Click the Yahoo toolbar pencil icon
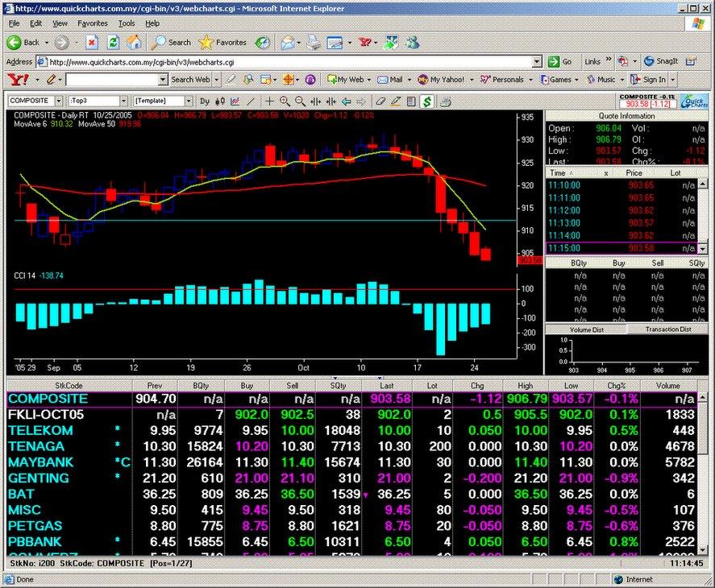This screenshot has width=715, height=588. click(x=51, y=80)
